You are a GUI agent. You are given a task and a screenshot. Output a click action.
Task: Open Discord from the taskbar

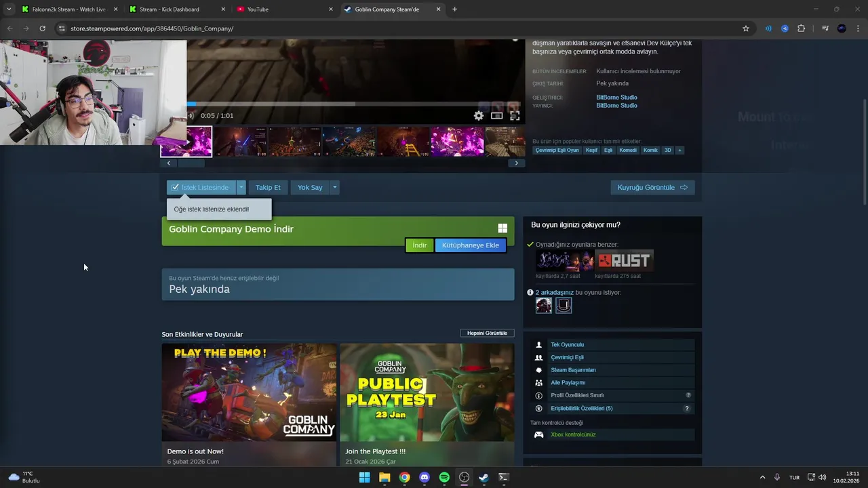pos(425,477)
